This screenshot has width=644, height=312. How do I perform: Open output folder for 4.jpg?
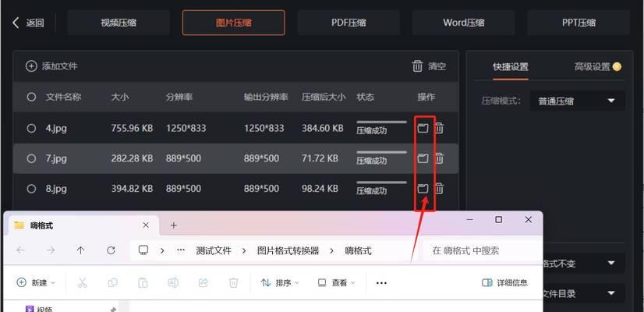tap(423, 128)
